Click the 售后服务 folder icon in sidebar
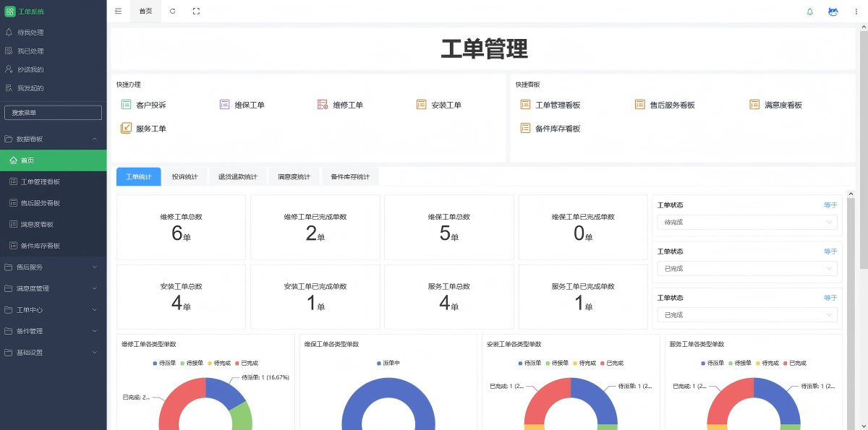Viewport: 868px width, 430px height. tap(9, 267)
